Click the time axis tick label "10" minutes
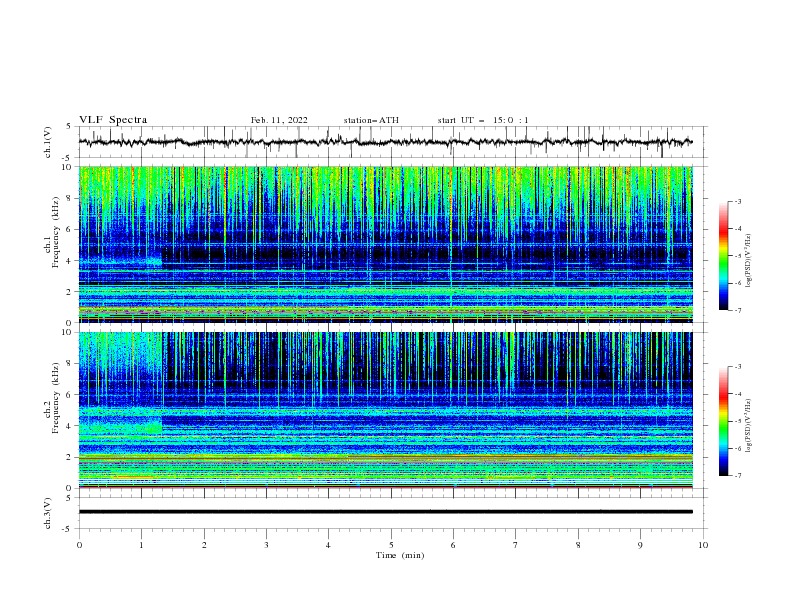The width and height of the screenshot is (792, 612). (x=703, y=545)
